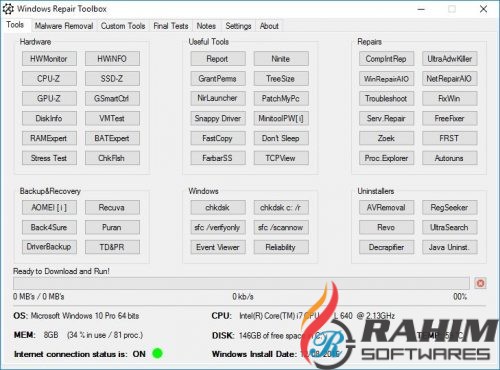Click the download progress bar
The width and height of the screenshot is (500, 370).
[x=241, y=283]
